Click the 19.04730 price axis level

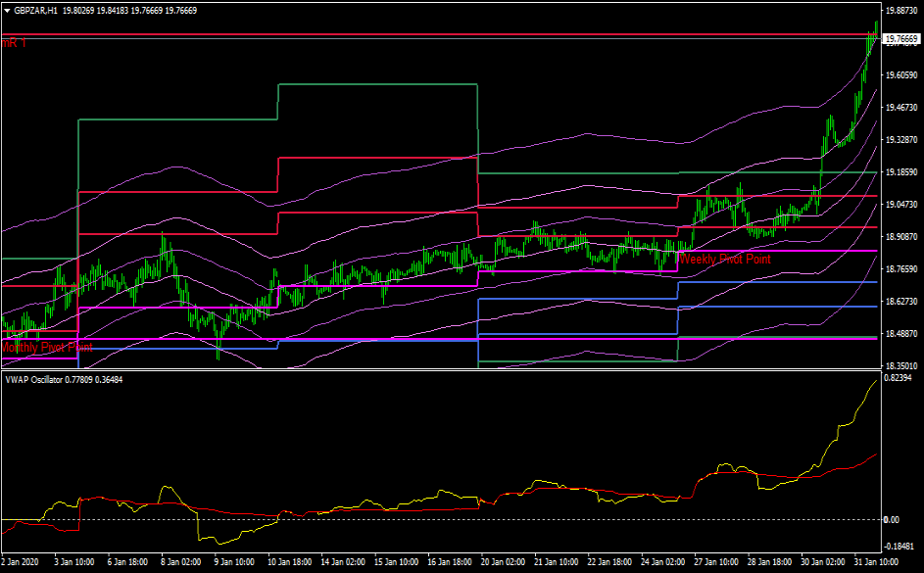[x=900, y=205]
